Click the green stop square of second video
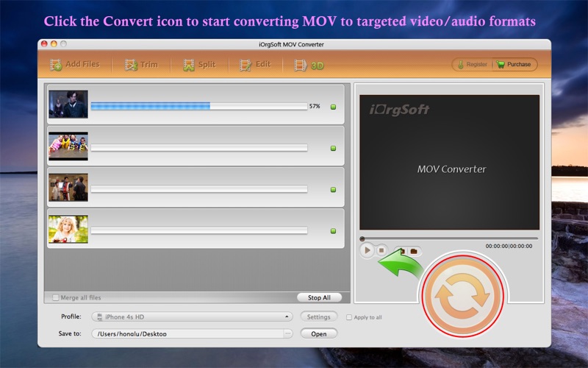 (333, 149)
